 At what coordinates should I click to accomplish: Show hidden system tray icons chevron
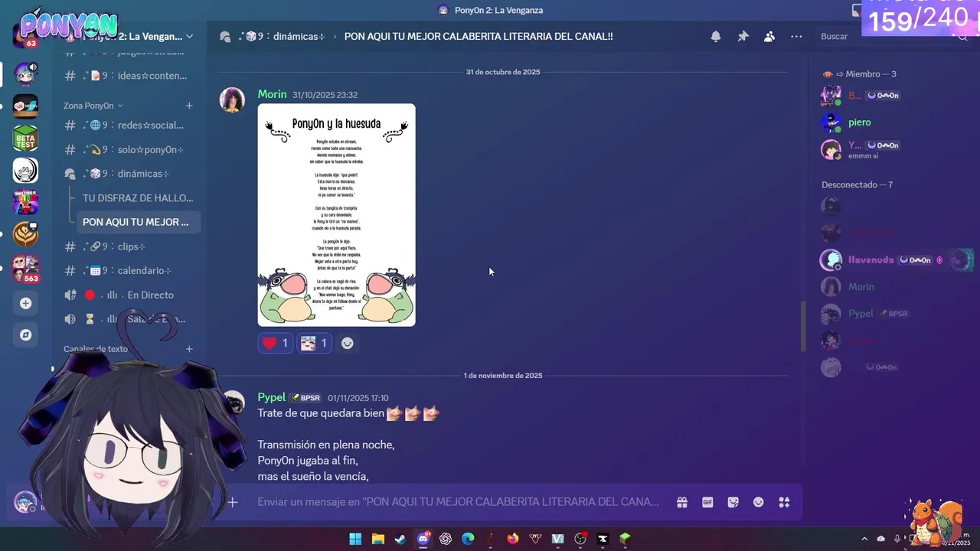pos(864,539)
